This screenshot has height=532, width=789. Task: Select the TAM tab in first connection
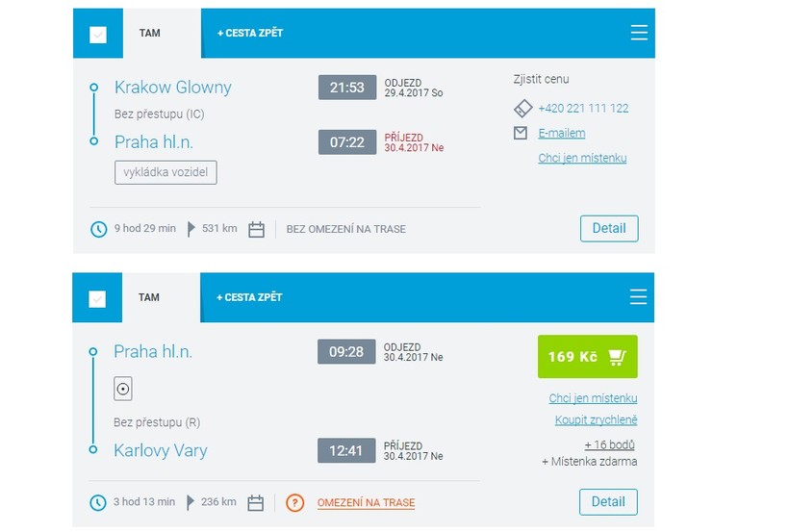coord(149,33)
